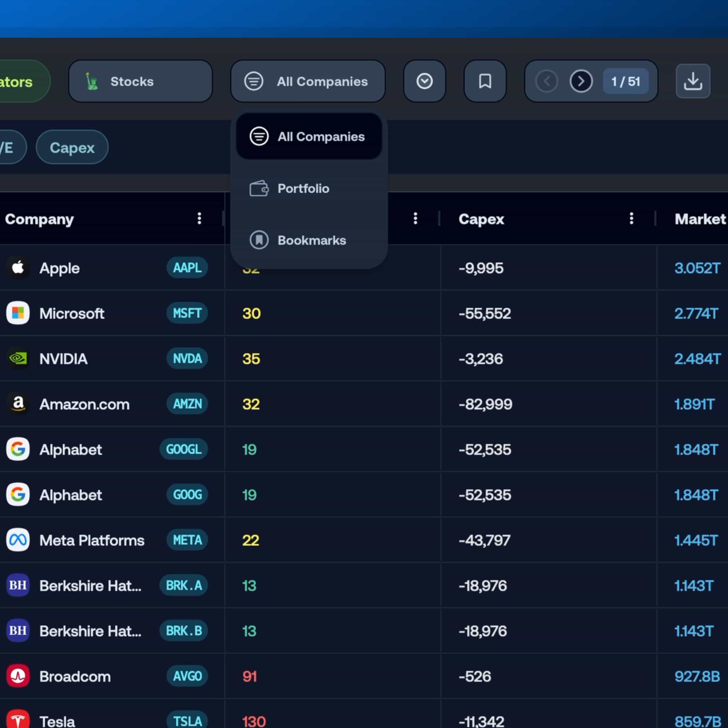This screenshot has height=728, width=728.
Task: Click the Tesla logo icon
Action: [x=18, y=720]
